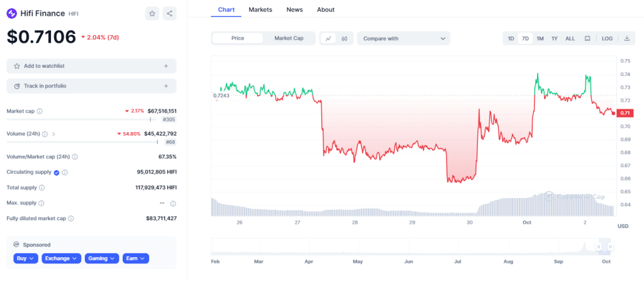Click the 2.04% (7d) change label
This screenshot has height=281, width=644.
click(100, 37)
